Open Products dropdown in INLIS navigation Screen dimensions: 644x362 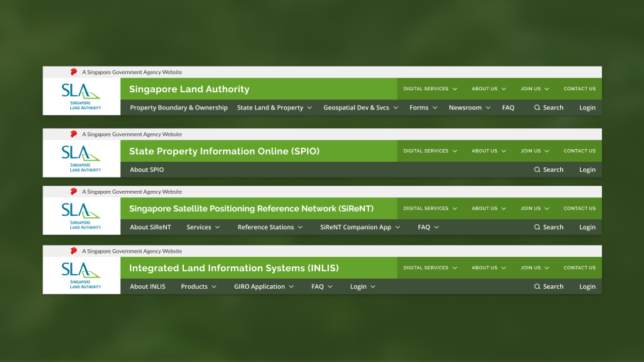[x=199, y=287]
